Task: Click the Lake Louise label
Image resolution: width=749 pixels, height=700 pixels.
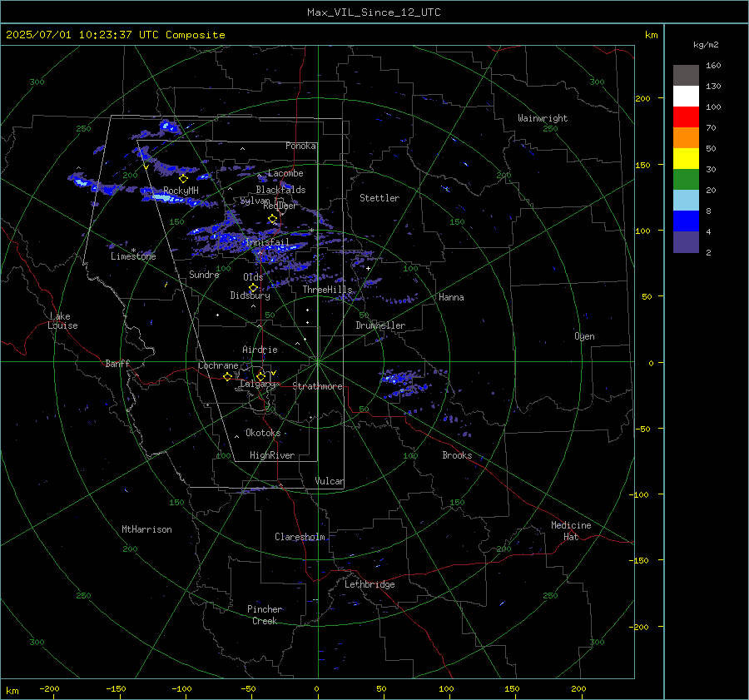Action: (x=62, y=320)
